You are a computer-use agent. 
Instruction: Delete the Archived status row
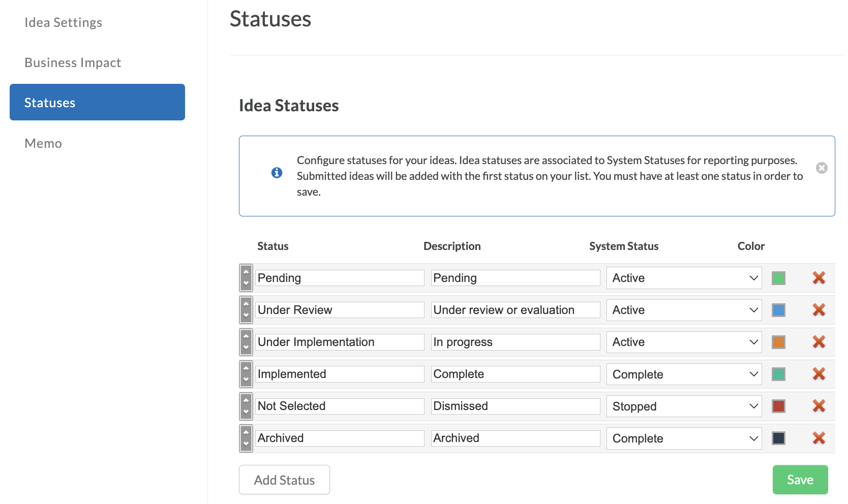pyautogui.click(x=819, y=438)
